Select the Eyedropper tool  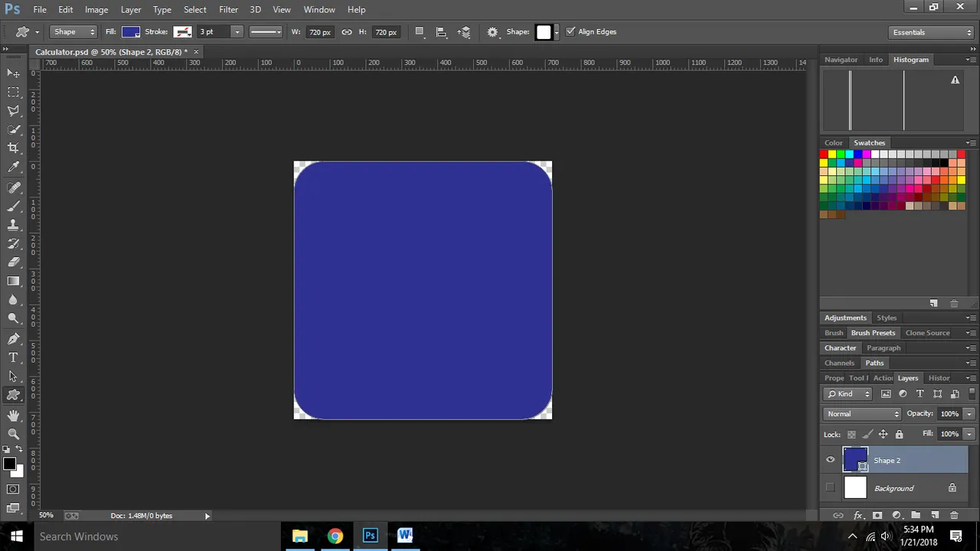coord(13,168)
